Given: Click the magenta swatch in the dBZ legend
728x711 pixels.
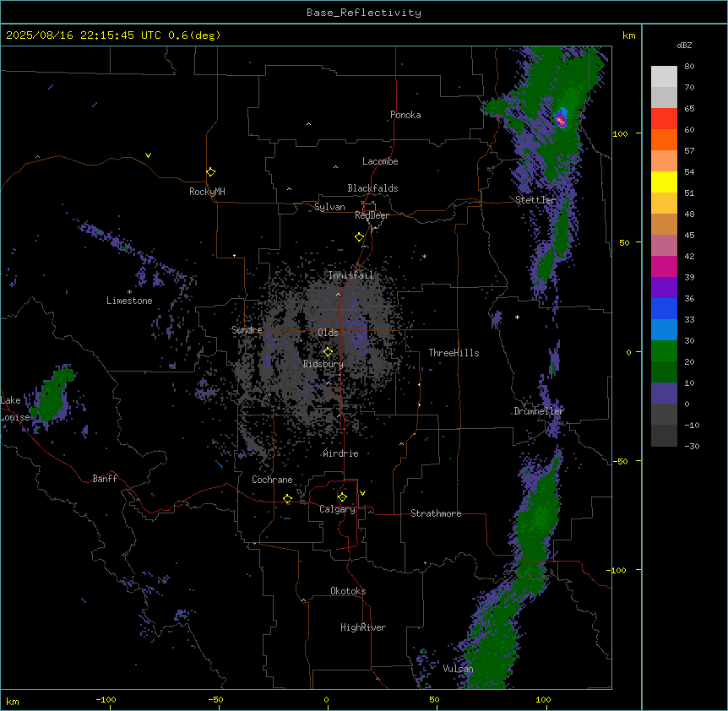Looking at the screenshot, I should (664, 266).
